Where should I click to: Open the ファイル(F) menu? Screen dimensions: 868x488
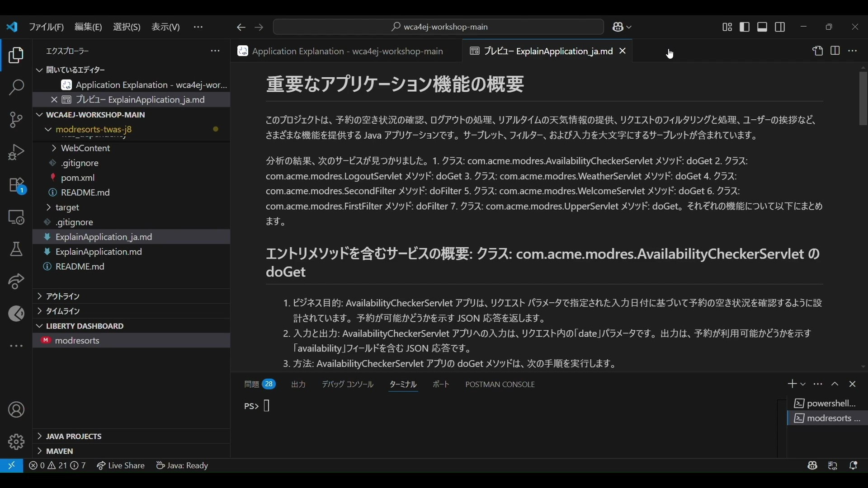[x=46, y=27]
